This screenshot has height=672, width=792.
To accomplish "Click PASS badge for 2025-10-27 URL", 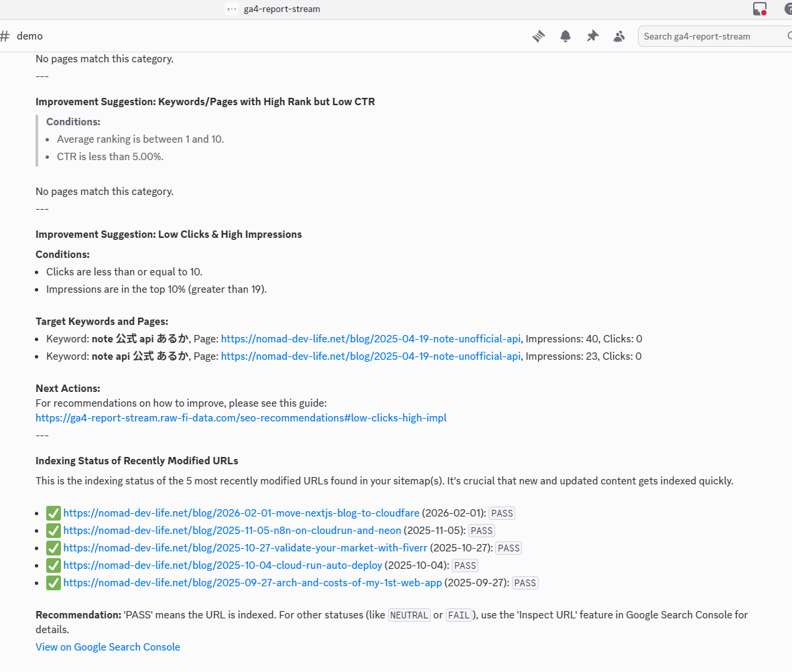I will [x=509, y=548].
